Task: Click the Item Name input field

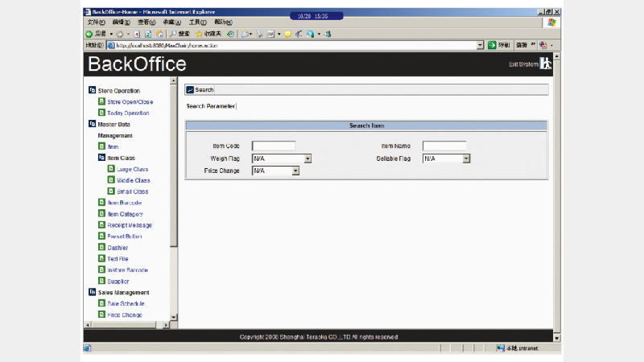Action: 444,146
